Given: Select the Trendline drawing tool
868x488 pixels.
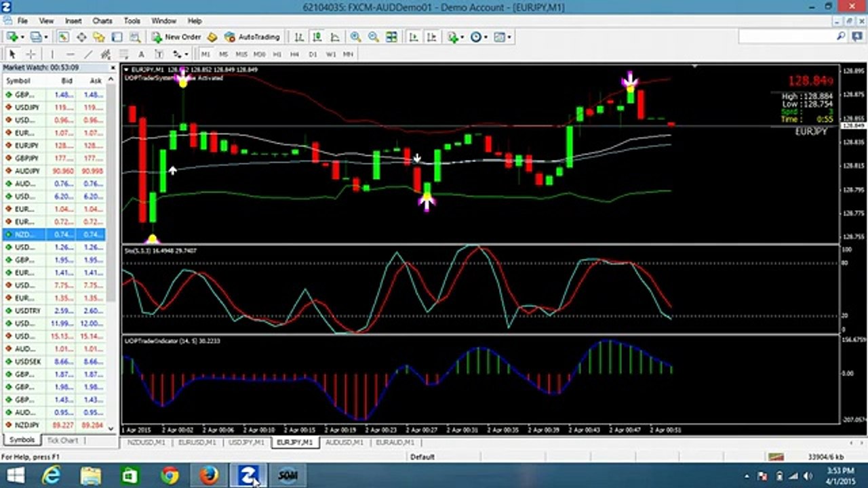Looking at the screenshot, I should [88, 54].
